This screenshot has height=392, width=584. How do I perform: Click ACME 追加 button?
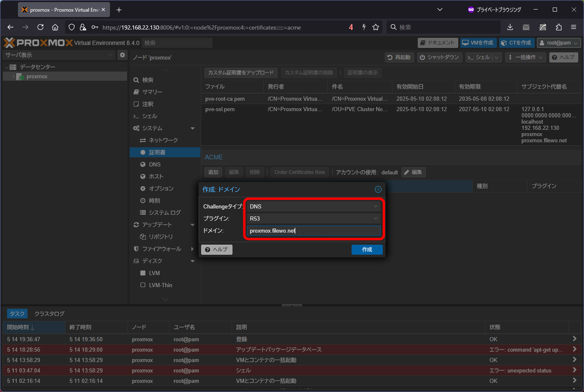point(213,172)
